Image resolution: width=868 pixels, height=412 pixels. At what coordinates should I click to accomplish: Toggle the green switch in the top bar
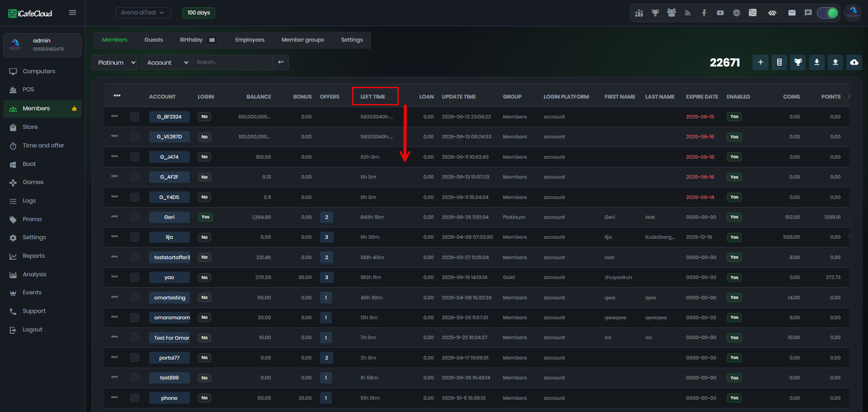click(x=828, y=13)
